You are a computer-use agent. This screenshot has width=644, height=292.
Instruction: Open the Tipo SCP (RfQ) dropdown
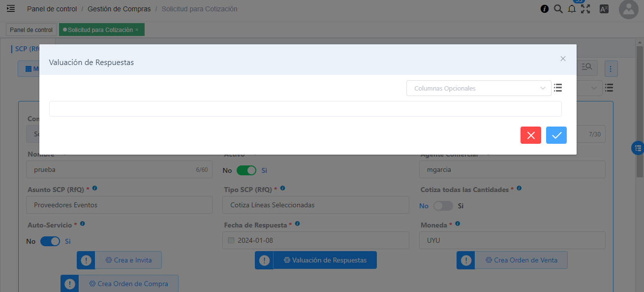pyautogui.click(x=316, y=205)
